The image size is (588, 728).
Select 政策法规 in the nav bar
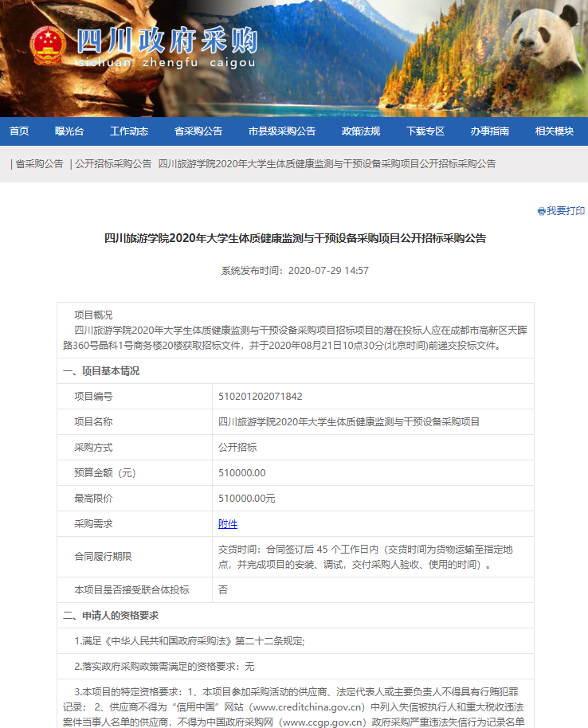(x=361, y=131)
